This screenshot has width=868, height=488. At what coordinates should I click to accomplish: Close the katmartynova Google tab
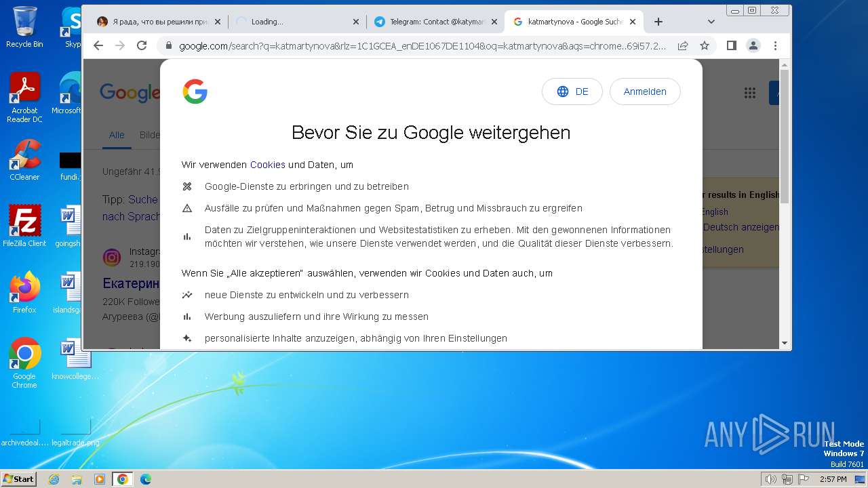click(633, 22)
